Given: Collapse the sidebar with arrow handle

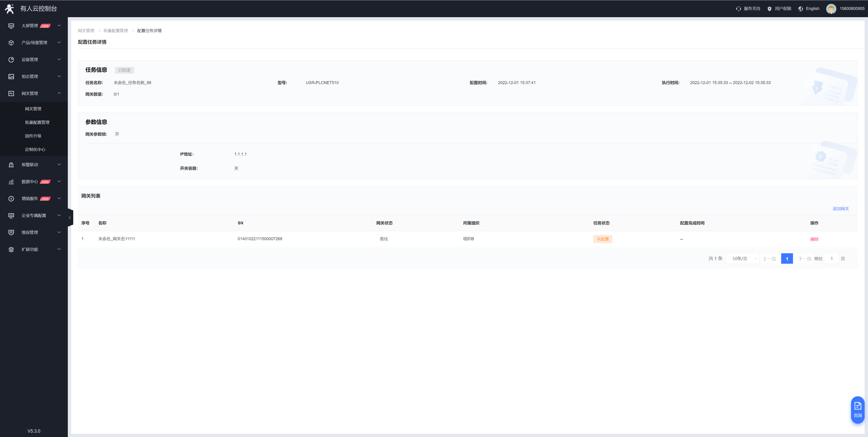Looking at the screenshot, I should 70,218.
